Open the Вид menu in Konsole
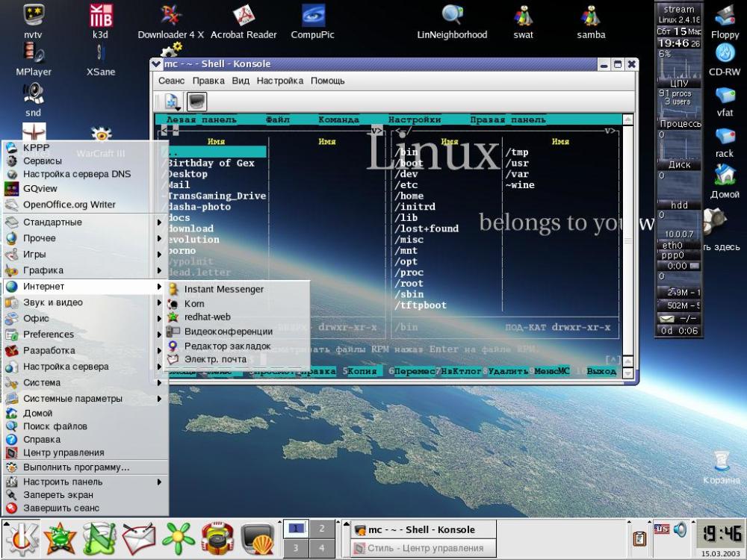This screenshot has height=560, width=747. click(241, 81)
